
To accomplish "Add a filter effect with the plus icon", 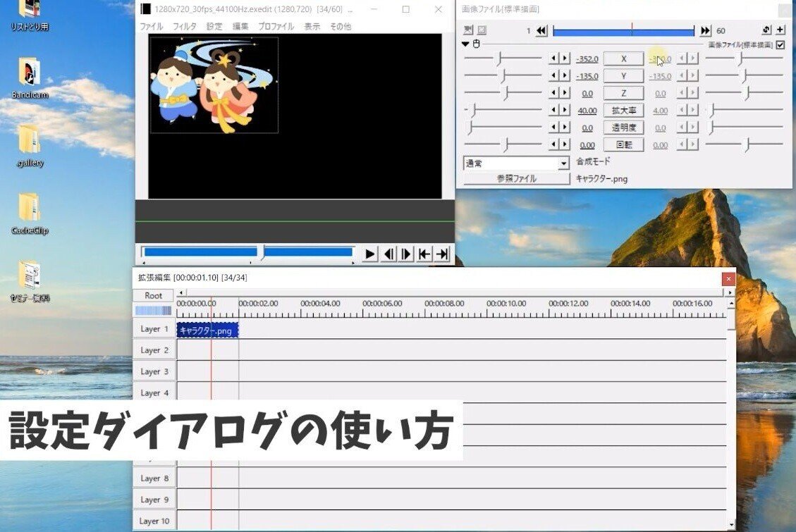I will point(779,30).
